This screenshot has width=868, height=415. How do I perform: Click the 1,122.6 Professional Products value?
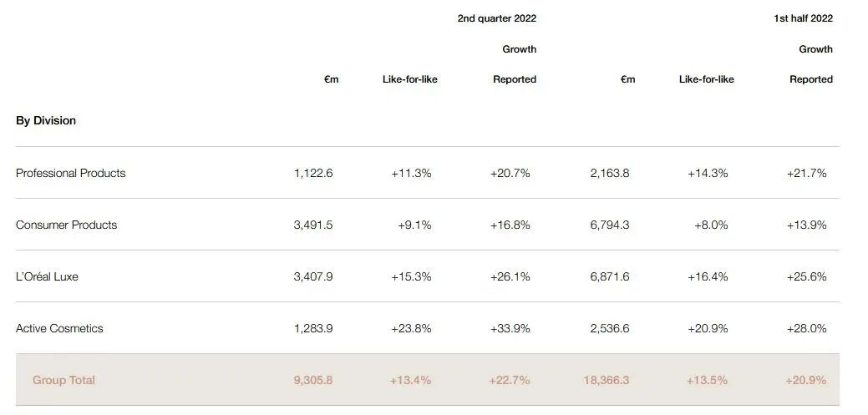[x=313, y=173]
